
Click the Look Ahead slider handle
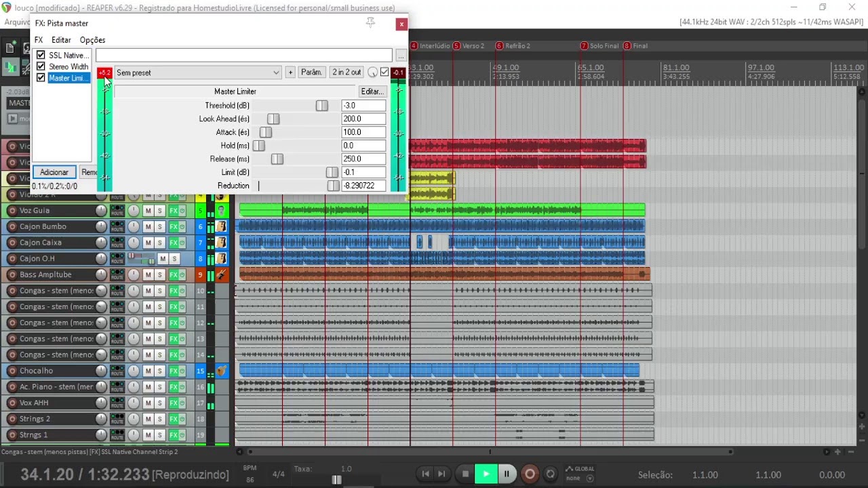273,119
